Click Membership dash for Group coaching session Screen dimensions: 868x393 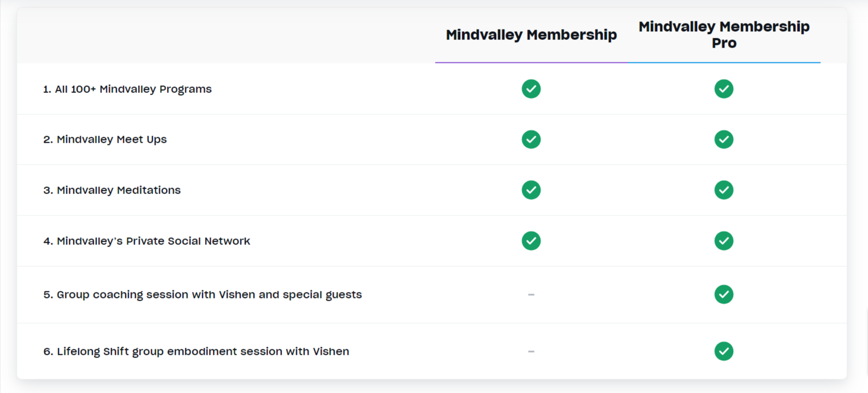pyautogui.click(x=531, y=295)
